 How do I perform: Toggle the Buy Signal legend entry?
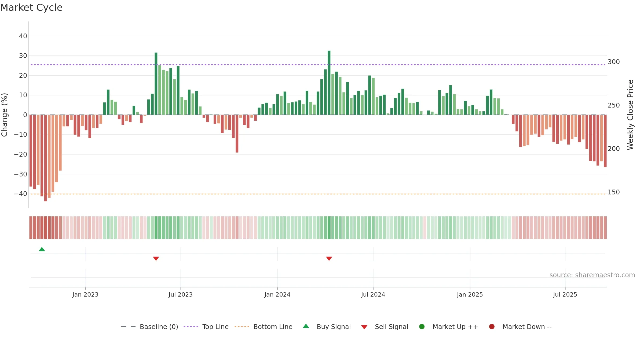pos(327,327)
